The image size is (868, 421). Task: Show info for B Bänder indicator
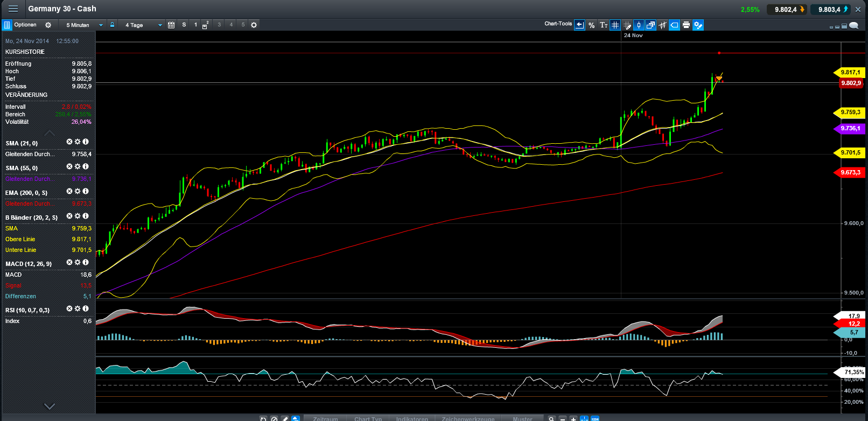coord(86,216)
